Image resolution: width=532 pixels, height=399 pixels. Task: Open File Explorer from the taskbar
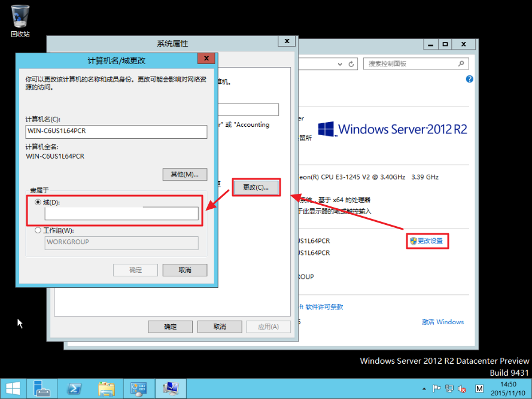(107, 389)
